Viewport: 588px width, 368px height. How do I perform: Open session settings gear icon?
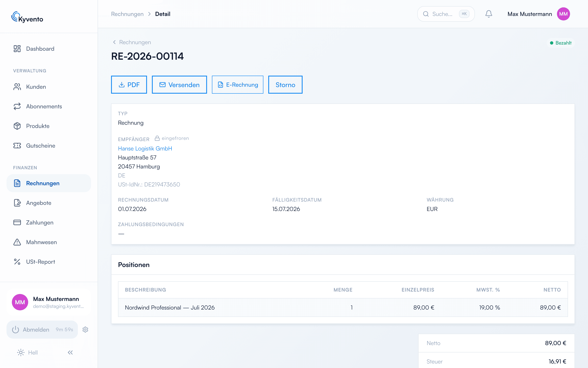[85, 330]
